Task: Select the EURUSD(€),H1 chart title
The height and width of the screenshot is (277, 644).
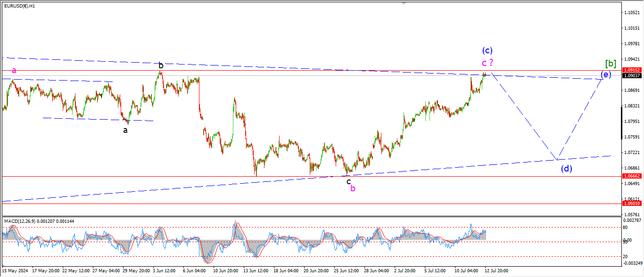Action: (x=21, y=5)
